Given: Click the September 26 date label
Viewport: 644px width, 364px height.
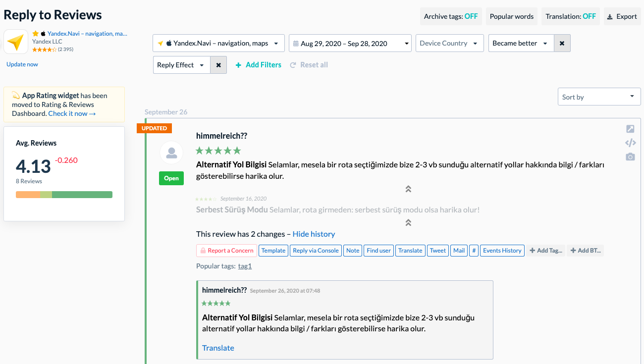Looking at the screenshot, I should [x=166, y=112].
